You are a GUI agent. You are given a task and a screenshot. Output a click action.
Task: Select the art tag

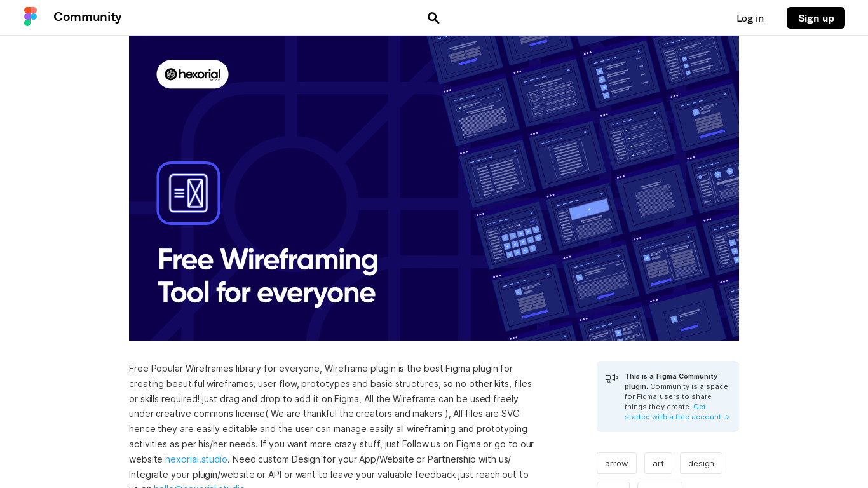(658, 463)
